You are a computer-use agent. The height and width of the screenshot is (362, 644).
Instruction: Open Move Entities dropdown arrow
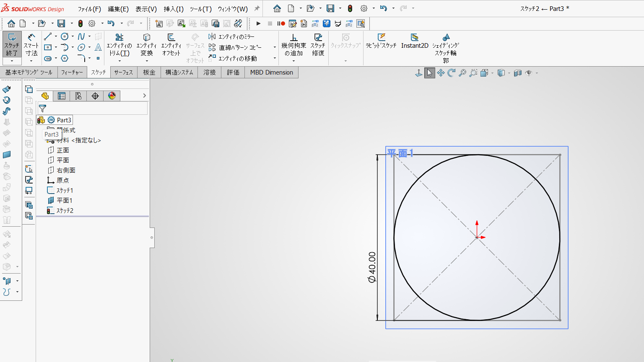(275, 58)
